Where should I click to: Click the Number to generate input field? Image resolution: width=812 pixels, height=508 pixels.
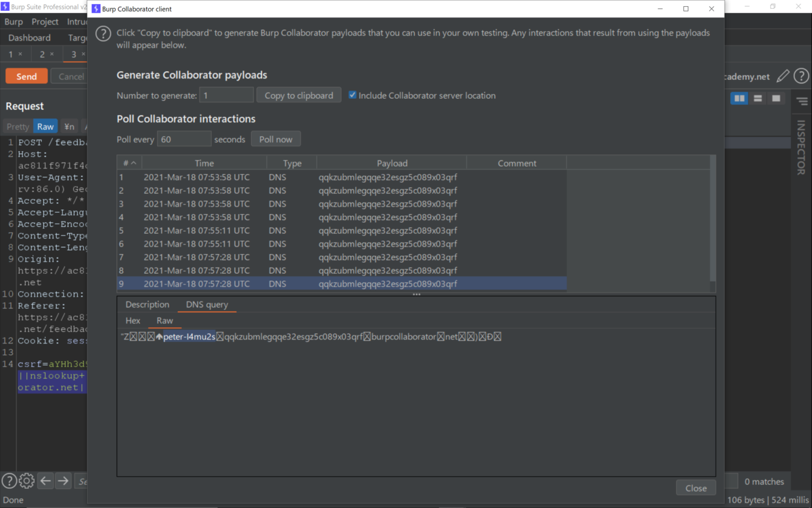(227, 95)
